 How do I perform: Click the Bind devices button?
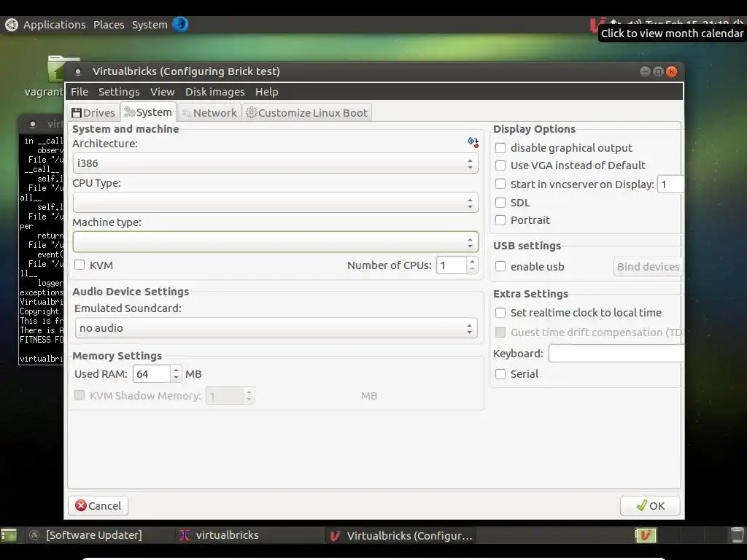click(648, 267)
